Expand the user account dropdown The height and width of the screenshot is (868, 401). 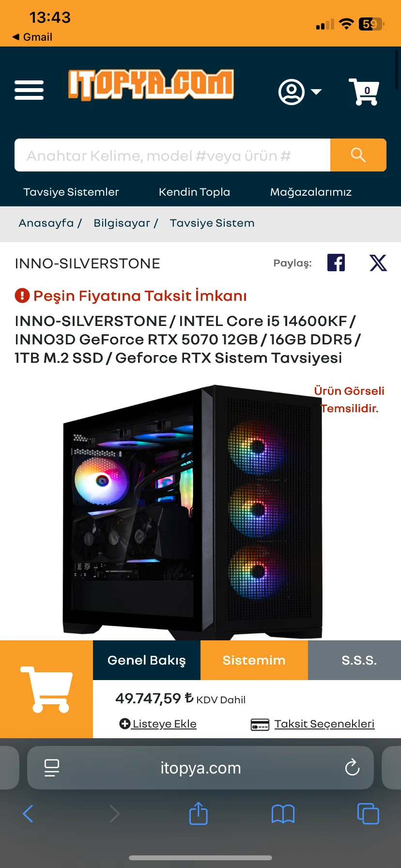[300, 92]
